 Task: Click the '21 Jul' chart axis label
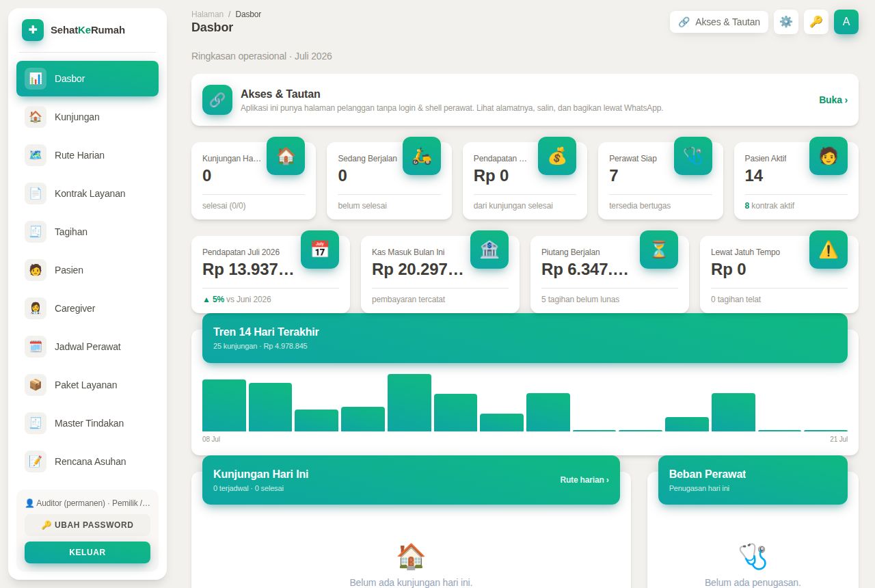[x=839, y=439]
